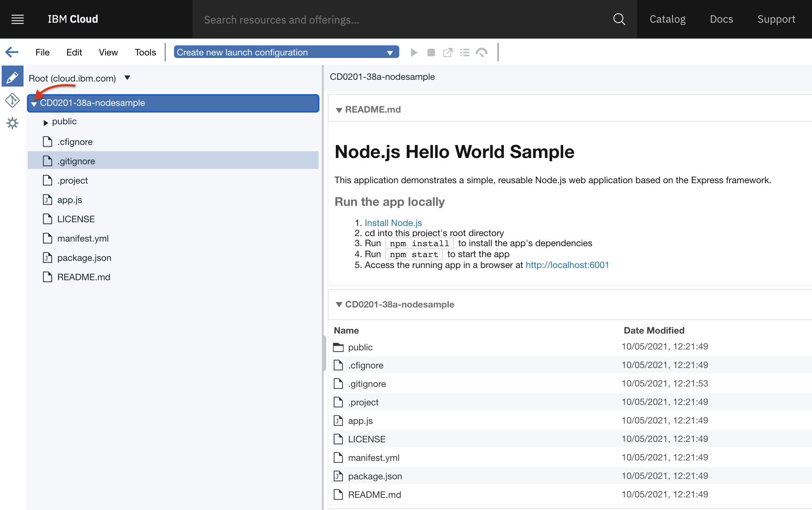Viewport: 812px width, 510px height.
Task: Click the search magnifier icon
Action: [x=619, y=19]
